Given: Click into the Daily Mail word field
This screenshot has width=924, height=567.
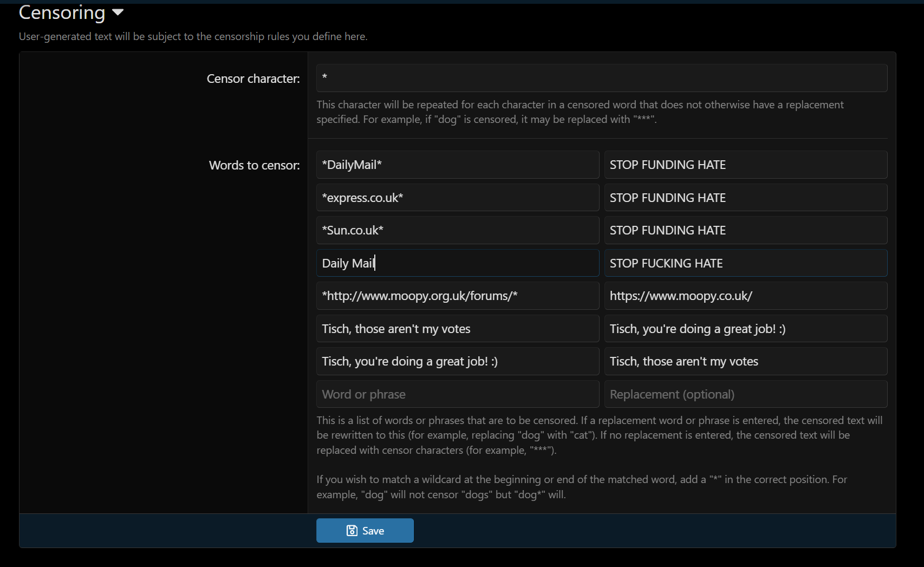Looking at the screenshot, I should tap(458, 263).
